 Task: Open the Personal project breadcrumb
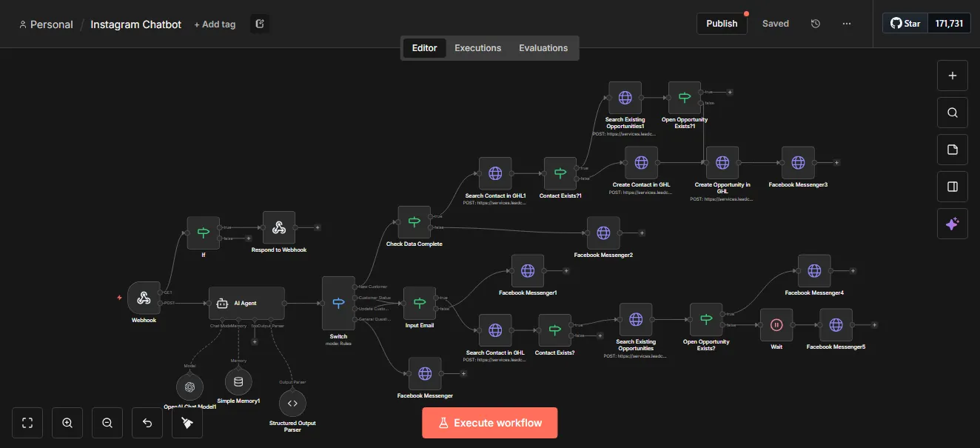tap(46, 24)
